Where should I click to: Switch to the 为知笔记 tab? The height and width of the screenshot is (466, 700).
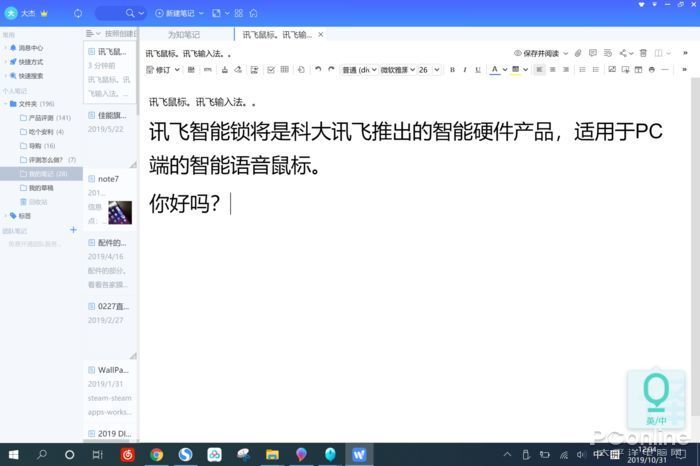(184, 35)
